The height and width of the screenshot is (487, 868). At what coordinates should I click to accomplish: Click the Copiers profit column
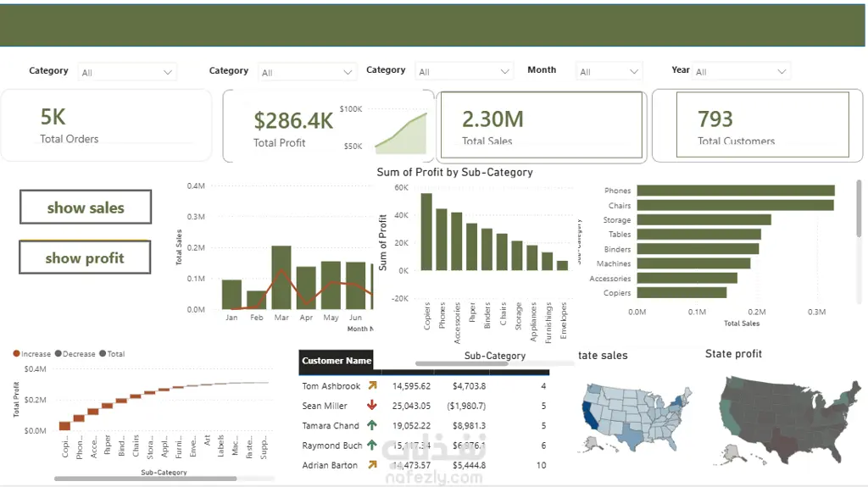click(426, 232)
